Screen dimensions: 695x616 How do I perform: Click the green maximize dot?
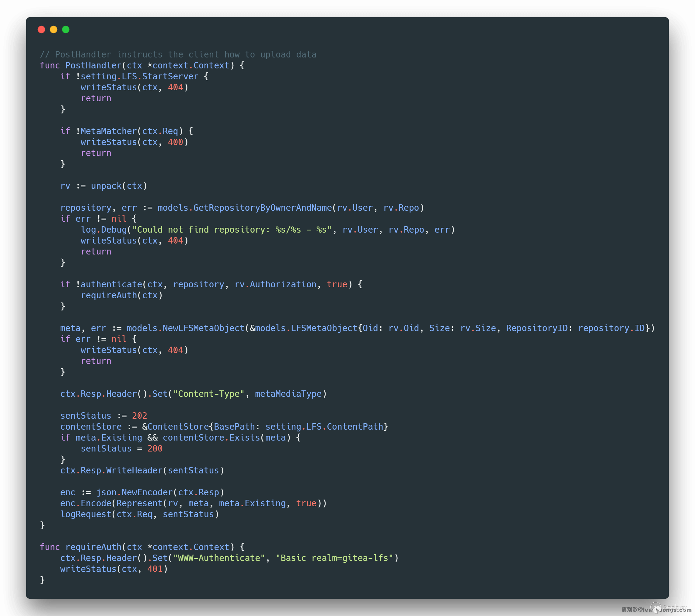pos(66,29)
